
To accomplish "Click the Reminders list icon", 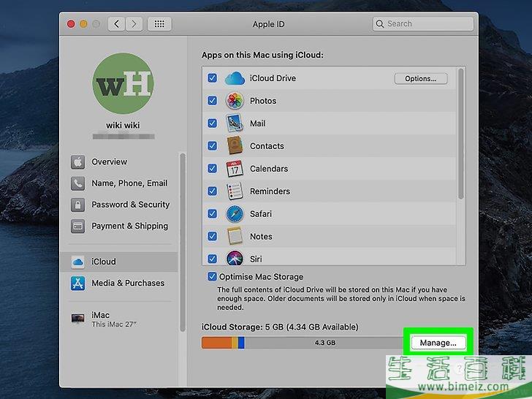I will coord(235,191).
